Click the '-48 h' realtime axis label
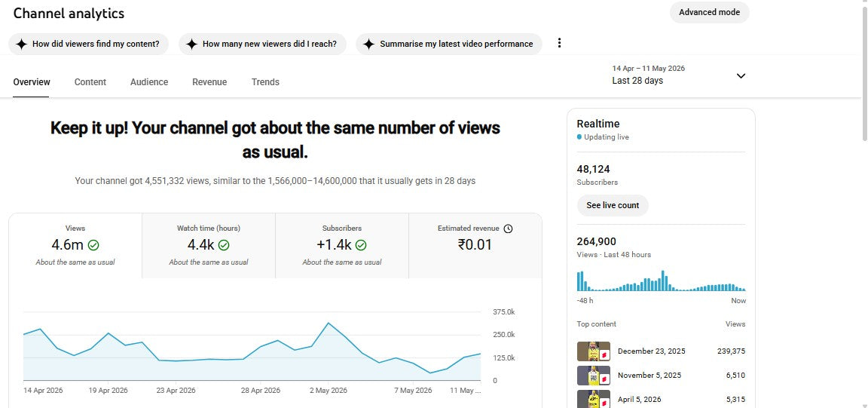The height and width of the screenshot is (408, 868). point(585,301)
